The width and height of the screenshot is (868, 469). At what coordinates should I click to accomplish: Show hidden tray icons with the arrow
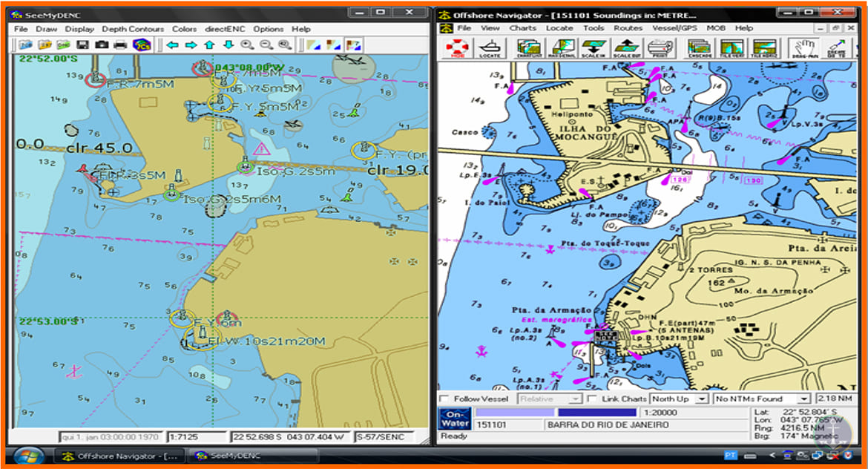click(x=772, y=456)
